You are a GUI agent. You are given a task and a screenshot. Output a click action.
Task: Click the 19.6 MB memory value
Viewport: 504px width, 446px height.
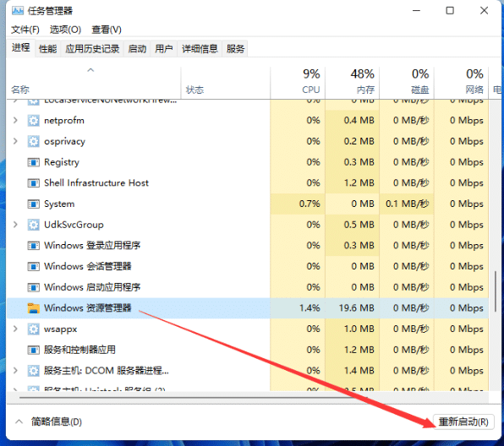point(357,308)
